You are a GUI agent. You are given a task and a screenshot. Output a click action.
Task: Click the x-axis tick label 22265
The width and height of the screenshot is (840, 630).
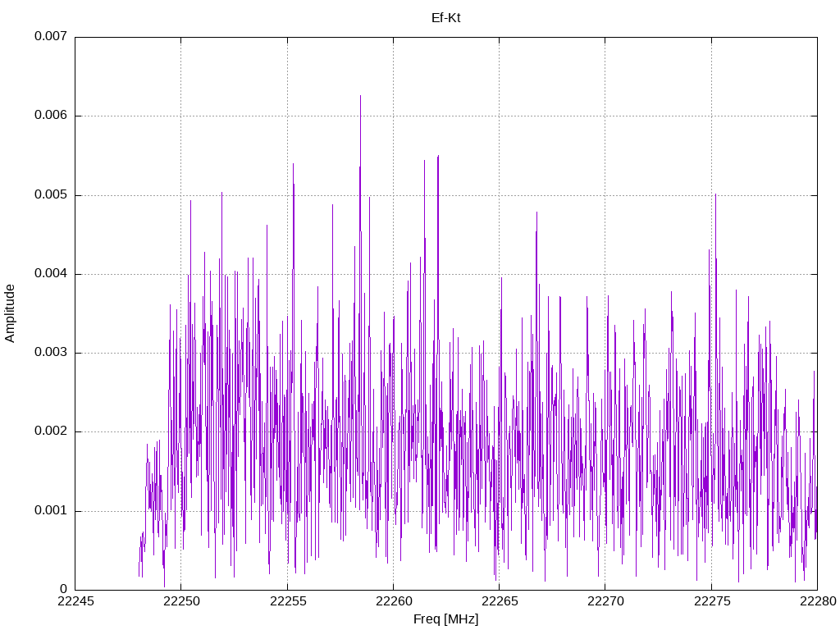pos(500,601)
